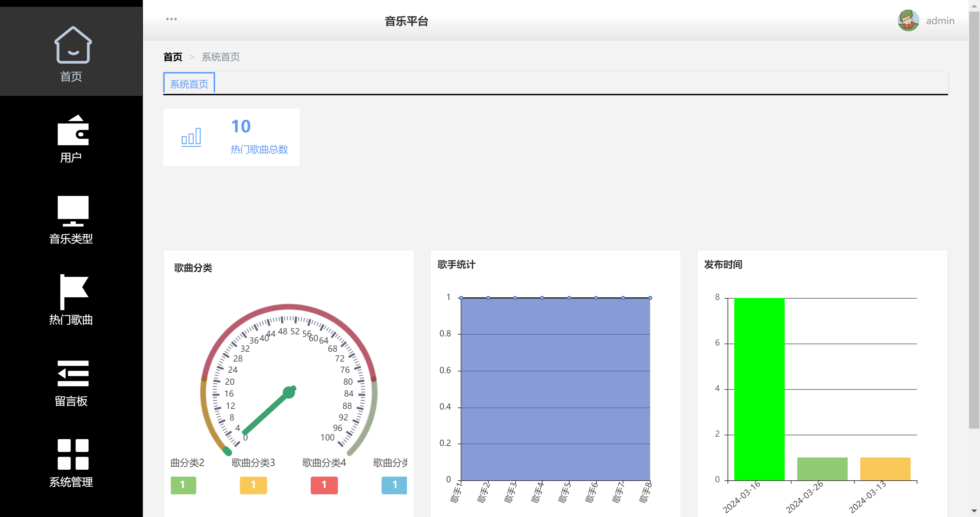This screenshot has width=980, height=517.
Task: Click the 留言板 list icon
Action: [73, 373]
